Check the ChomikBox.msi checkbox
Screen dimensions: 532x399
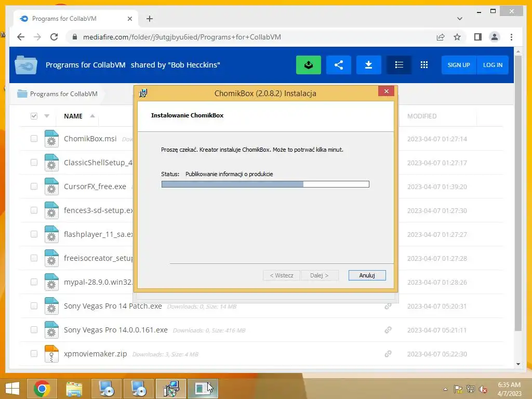pos(34,138)
